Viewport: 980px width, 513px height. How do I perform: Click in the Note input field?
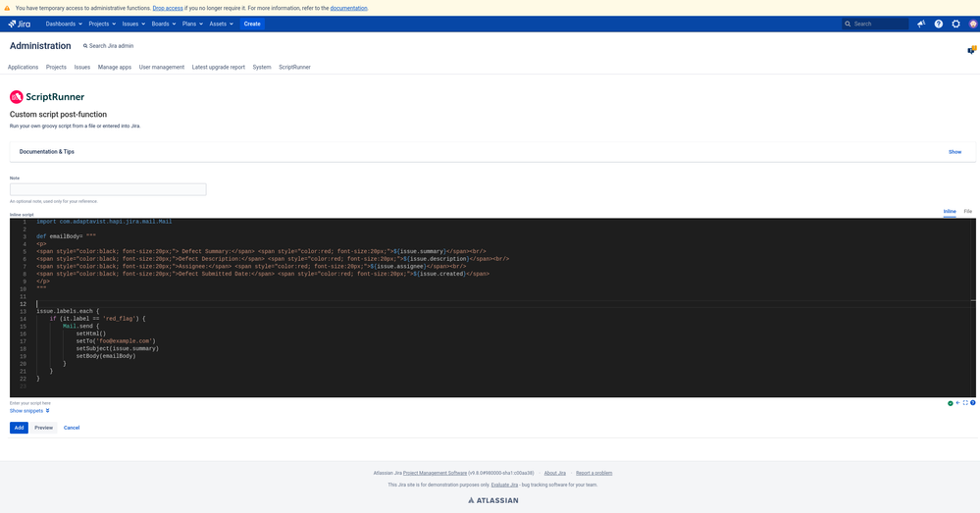pos(108,189)
